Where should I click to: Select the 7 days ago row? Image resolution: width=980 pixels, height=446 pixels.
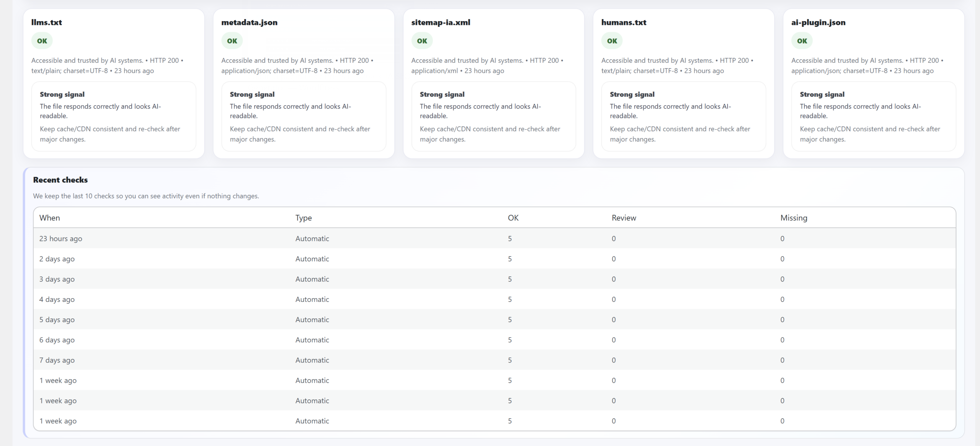pyautogui.click(x=495, y=360)
